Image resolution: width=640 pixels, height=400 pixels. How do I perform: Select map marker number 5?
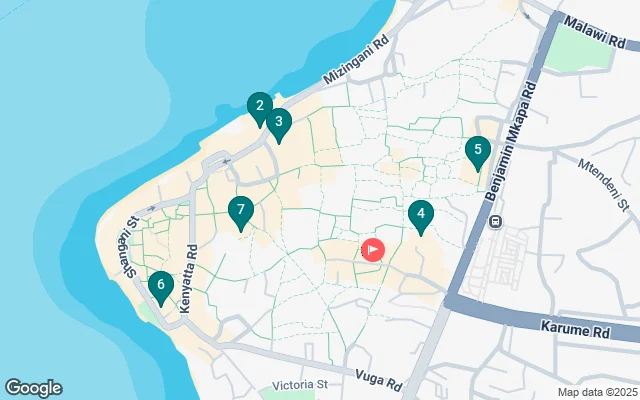pos(478,153)
